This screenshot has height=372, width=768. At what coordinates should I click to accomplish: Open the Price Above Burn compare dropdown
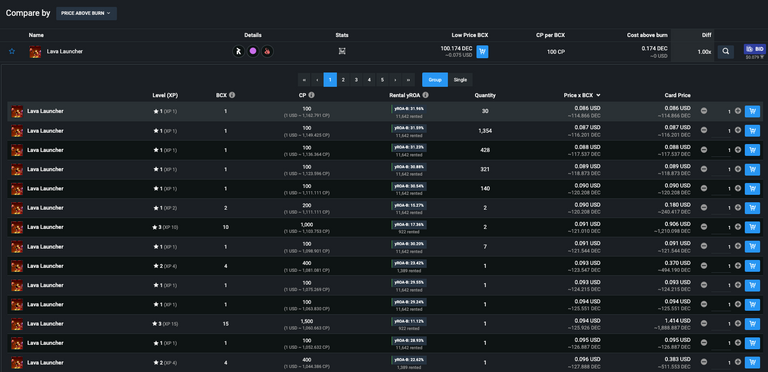point(86,13)
